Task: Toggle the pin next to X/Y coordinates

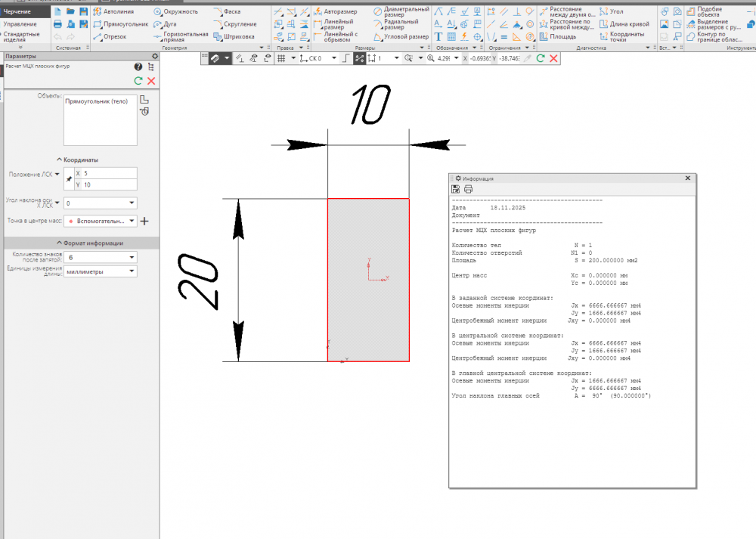Action: [x=70, y=179]
